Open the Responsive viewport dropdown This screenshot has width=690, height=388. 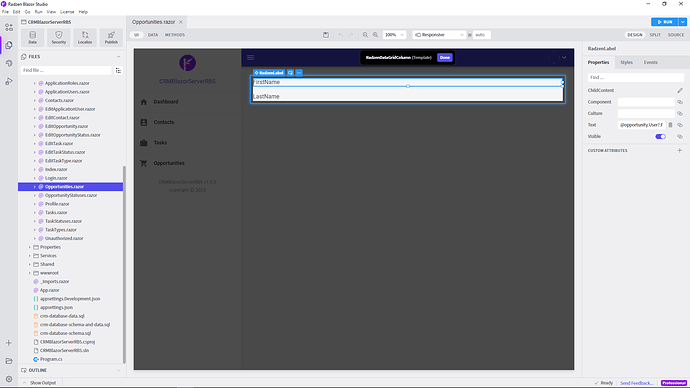[439, 35]
